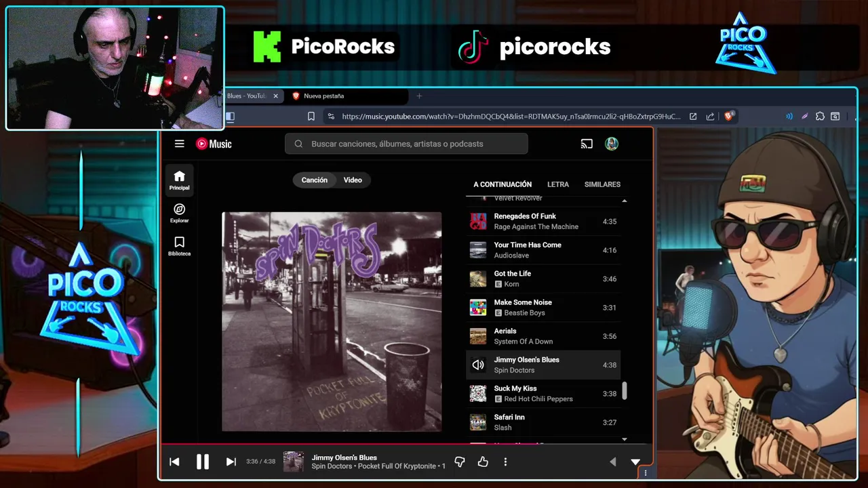
Task: Open the YouTube Music hamburger menu
Action: 179,144
